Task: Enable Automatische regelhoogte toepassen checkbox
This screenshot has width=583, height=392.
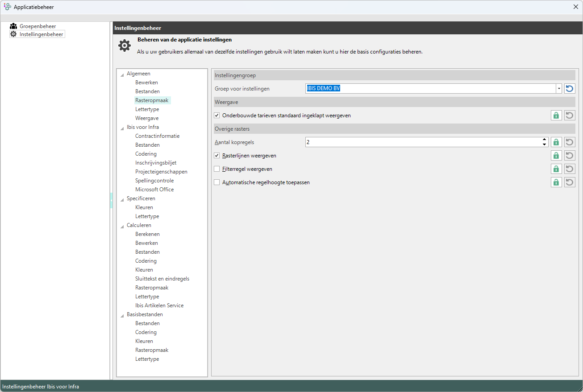Action: point(217,182)
